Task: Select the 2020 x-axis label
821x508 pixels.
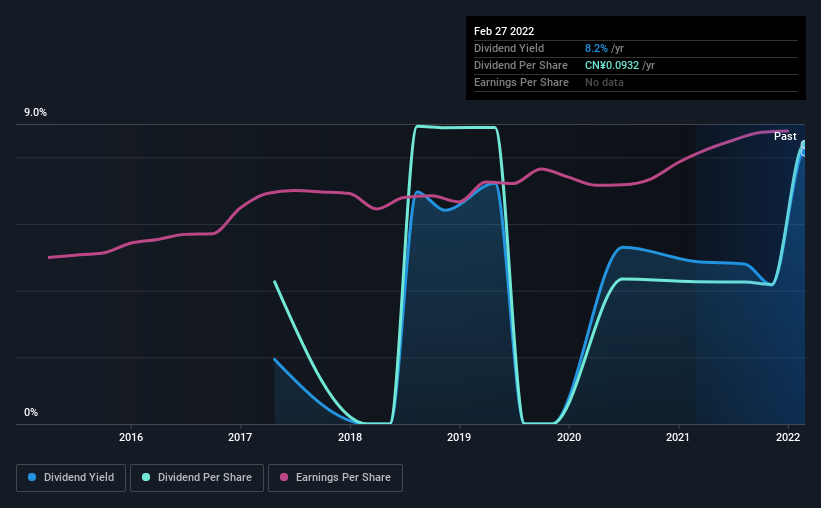Action: click(569, 437)
